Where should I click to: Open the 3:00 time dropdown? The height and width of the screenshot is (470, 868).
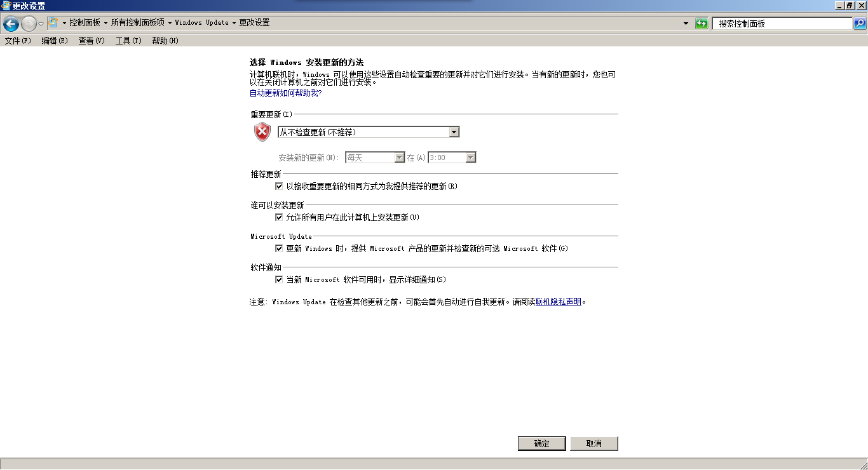click(x=452, y=158)
